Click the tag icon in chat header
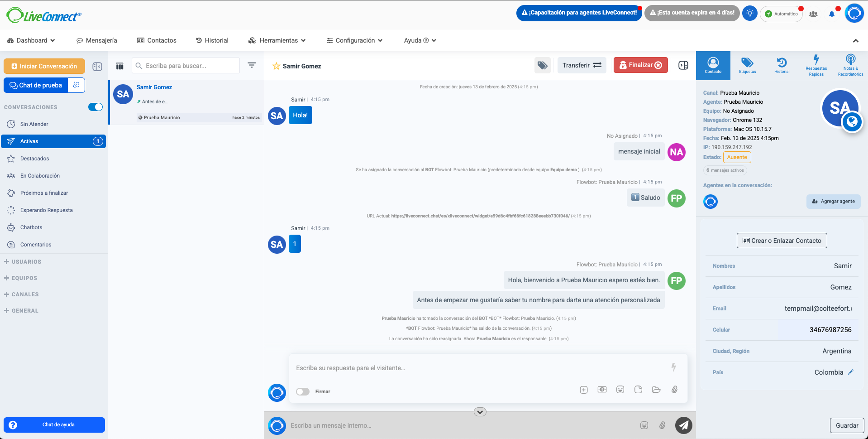Image resolution: width=868 pixels, height=439 pixels. click(x=542, y=66)
